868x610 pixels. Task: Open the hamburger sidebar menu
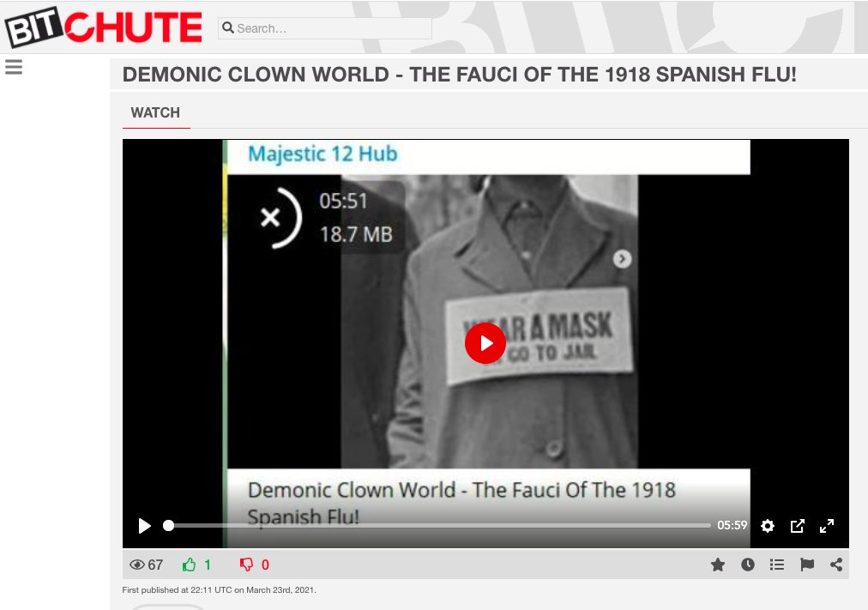(x=14, y=67)
